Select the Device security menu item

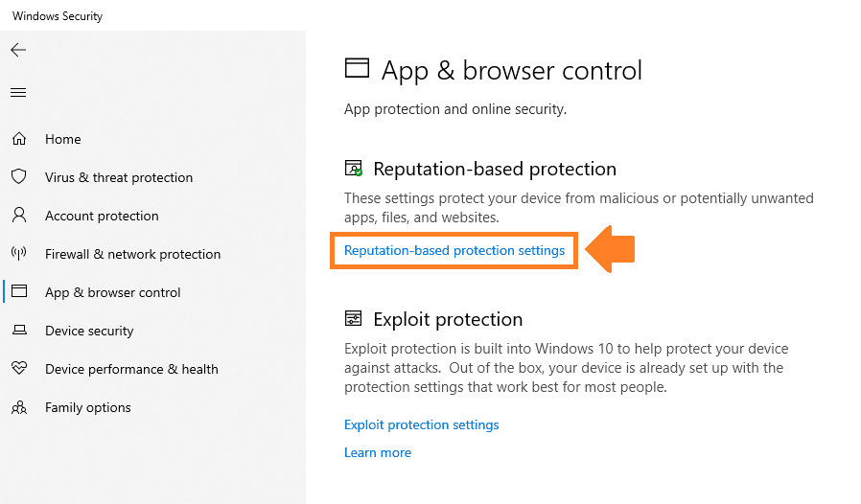click(89, 332)
